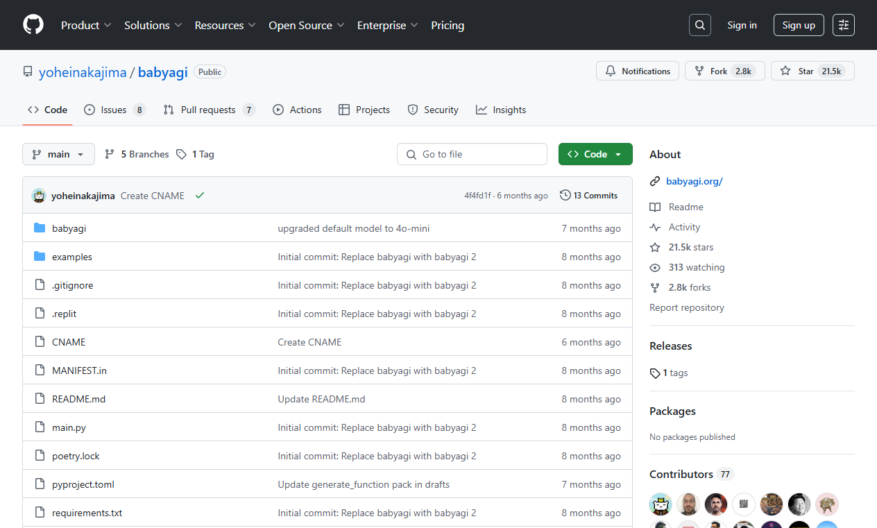Viewport: 877px width, 528px height.
Task: Click the README.md file icon
Action: [39, 399]
